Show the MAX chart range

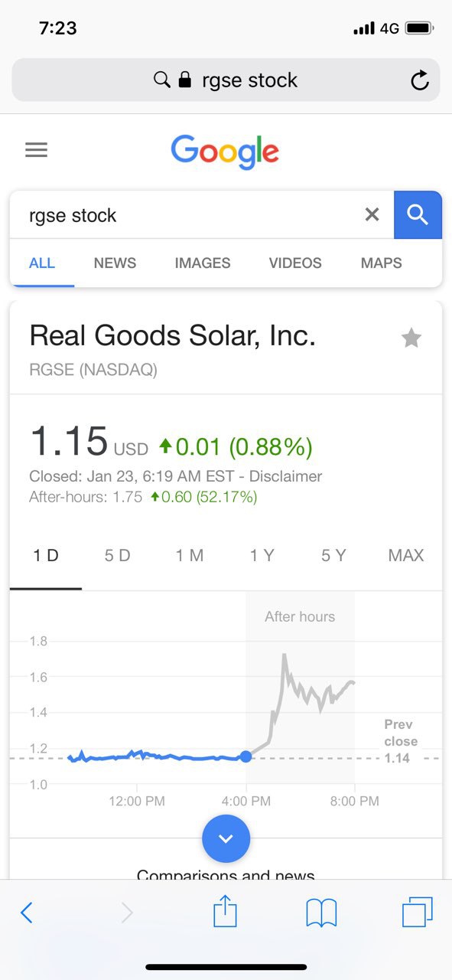[x=405, y=556]
